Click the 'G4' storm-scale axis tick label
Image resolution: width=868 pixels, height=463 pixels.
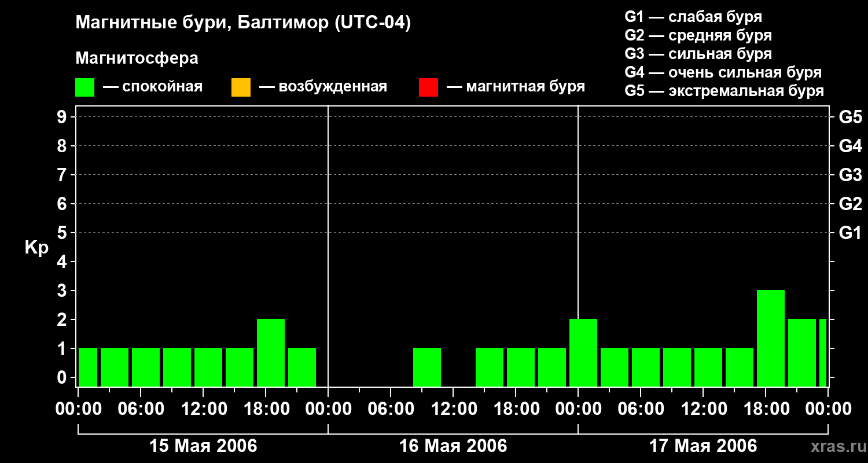pos(851,146)
